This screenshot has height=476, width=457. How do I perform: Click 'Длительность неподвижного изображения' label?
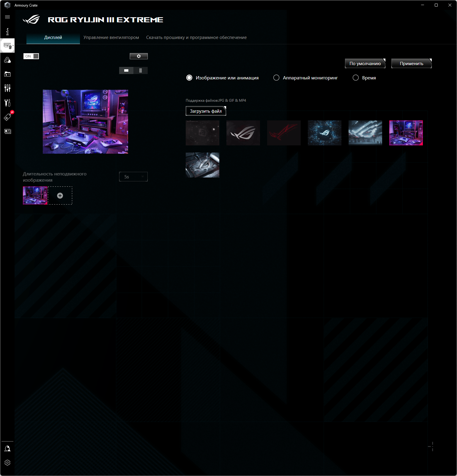[55, 177]
